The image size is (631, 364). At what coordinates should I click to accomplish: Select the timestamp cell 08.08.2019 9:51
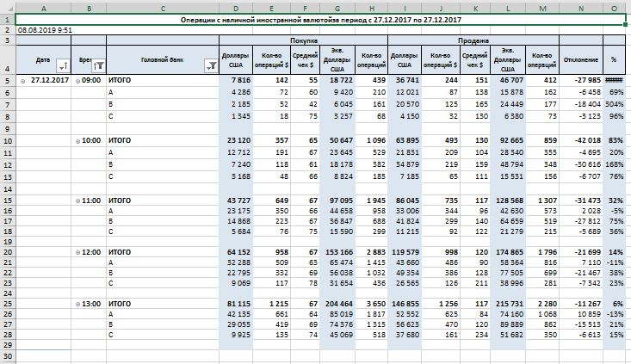[x=45, y=30]
